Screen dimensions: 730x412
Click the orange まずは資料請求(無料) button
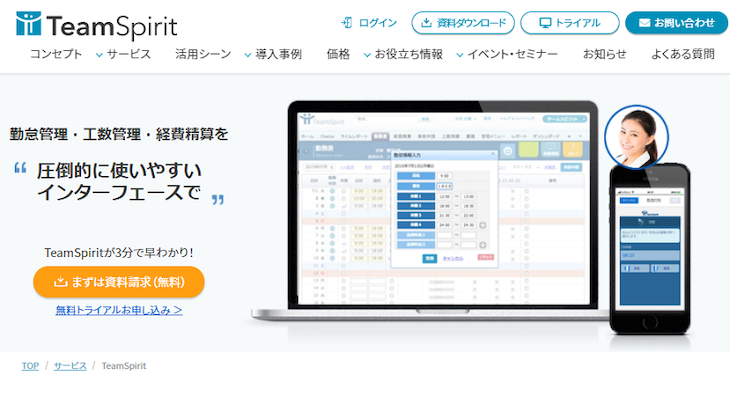click(119, 282)
